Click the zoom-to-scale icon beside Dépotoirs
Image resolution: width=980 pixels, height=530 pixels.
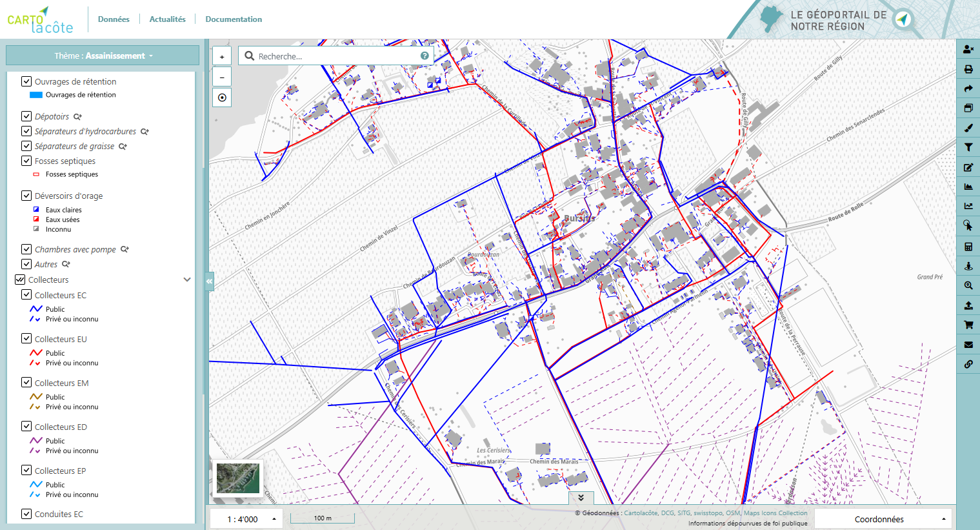(x=77, y=117)
